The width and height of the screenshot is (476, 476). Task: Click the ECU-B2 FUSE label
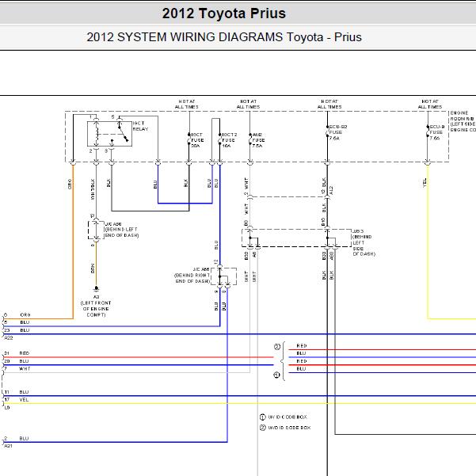click(338, 132)
